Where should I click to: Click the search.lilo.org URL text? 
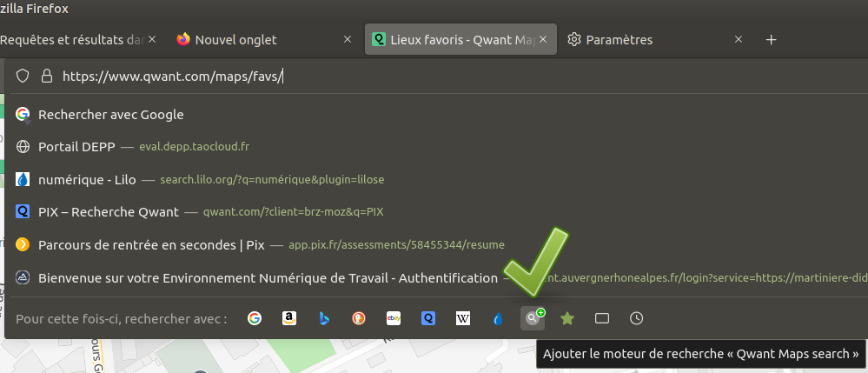(x=272, y=180)
